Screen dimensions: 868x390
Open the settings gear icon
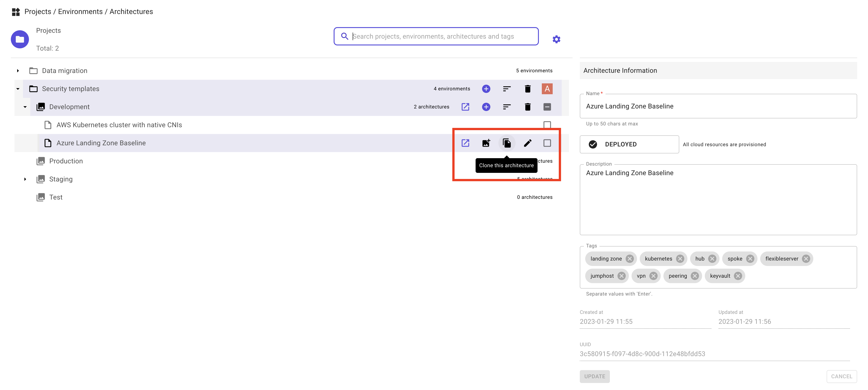coord(556,39)
